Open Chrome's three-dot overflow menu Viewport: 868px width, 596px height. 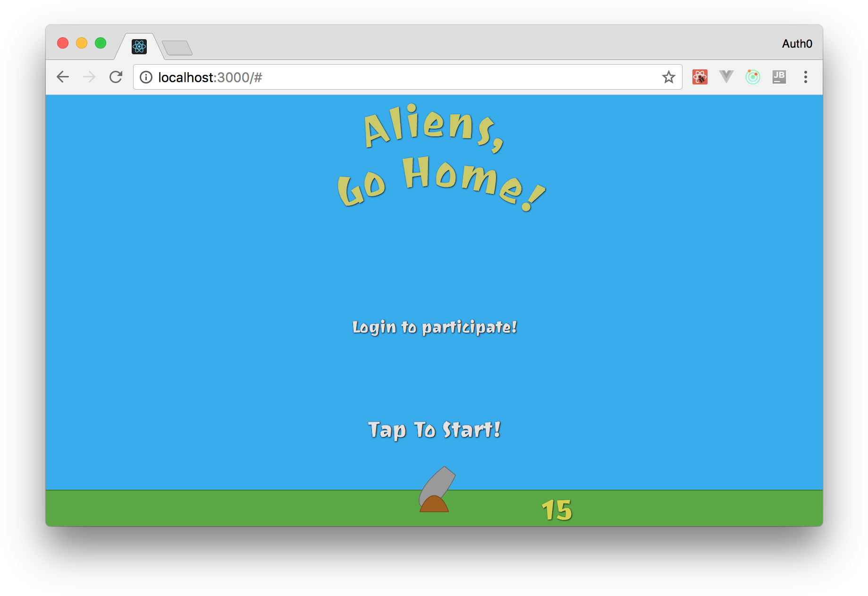click(805, 77)
